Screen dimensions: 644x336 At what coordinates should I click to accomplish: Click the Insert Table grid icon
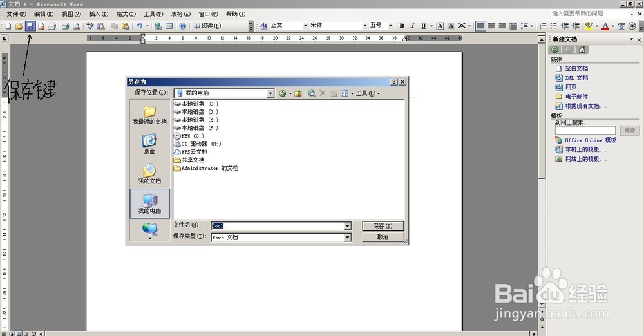(x=169, y=26)
